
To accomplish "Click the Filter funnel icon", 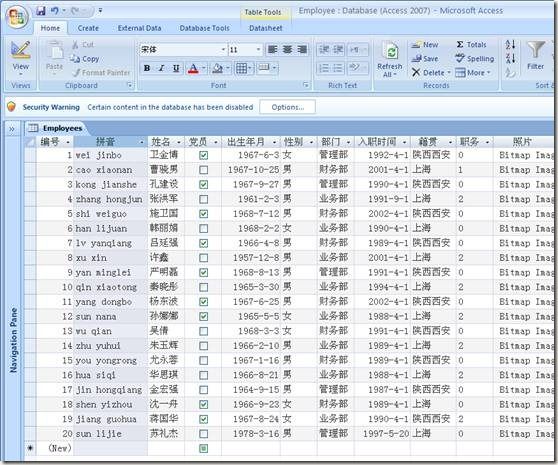I will pyautogui.click(x=535, y=56).
